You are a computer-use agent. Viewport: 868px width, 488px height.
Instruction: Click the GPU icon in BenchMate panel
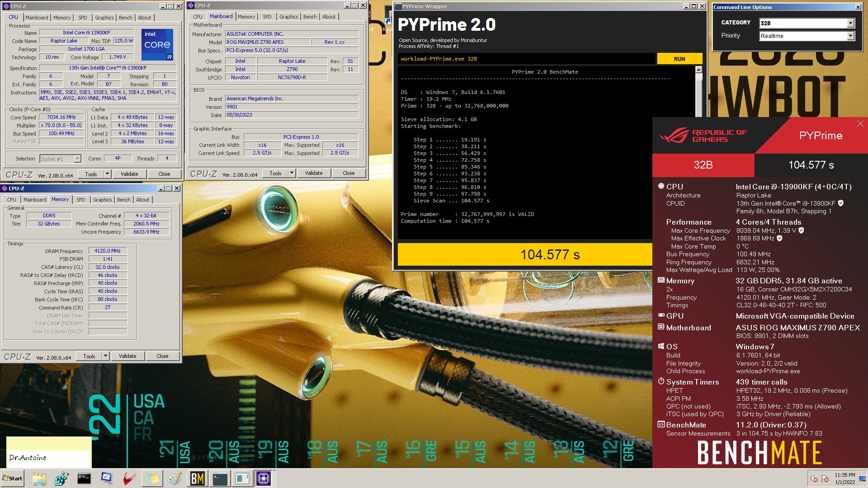coord(661,315)
